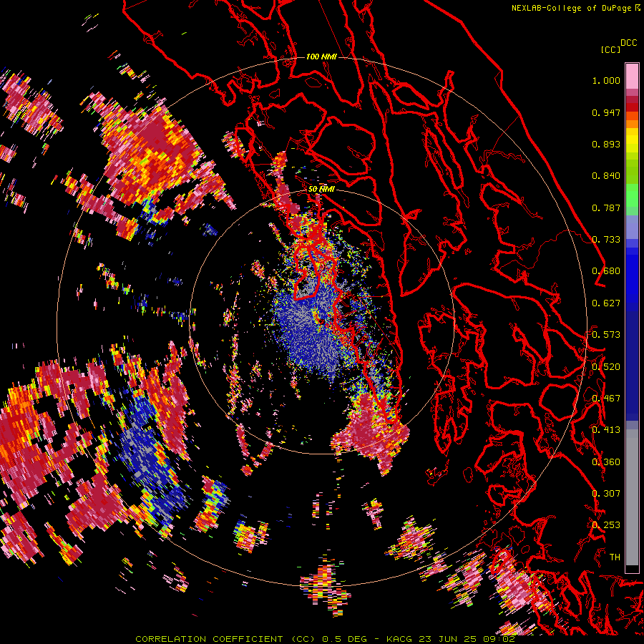Screen dimensions: 644x644
Task: Click the 09:02 scan time
Action: [498, 639]
